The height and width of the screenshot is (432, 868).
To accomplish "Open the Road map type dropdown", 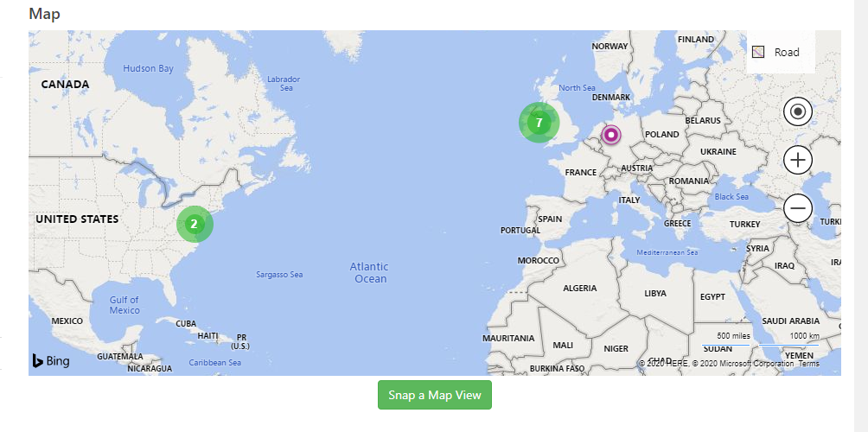I will [x=781, y=53].
